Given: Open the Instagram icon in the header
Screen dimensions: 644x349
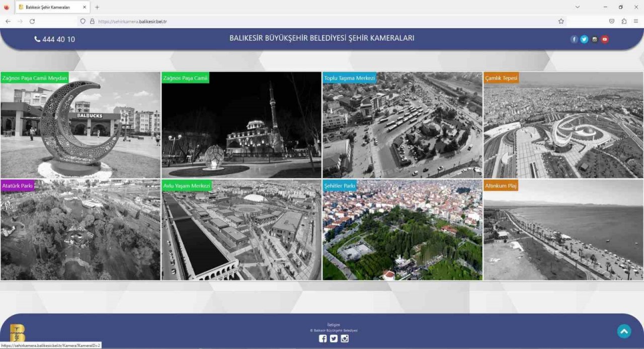Looking at the screenshot, I should (x=594, y=39).
